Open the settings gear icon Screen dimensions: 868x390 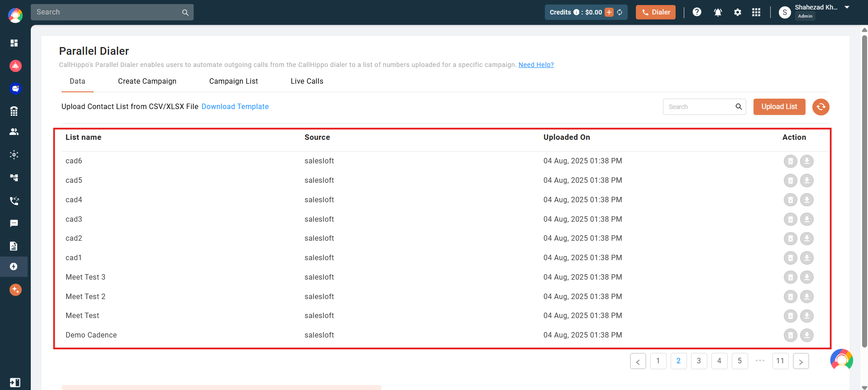pos(738,12)
